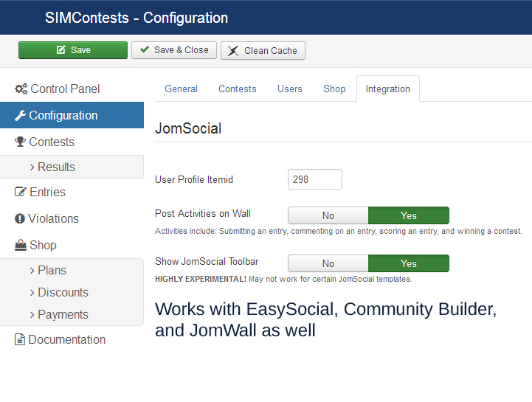The width and height of the screenshot is (532, 402).
Task: Click the 'Show JomSocial Toolbar' label
Action: (x=207, y=262)
